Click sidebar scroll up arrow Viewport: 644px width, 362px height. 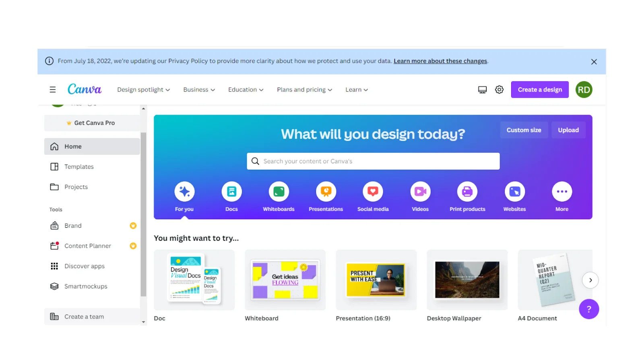(x=143, y=109)
